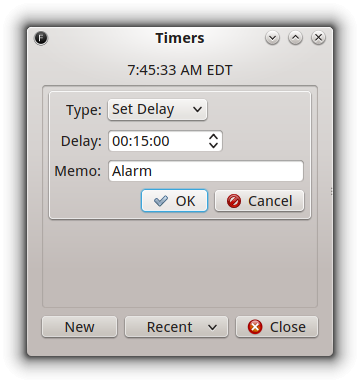This screenshot has height=383, width=360.
Task: Decrease the Delay value with the down arrow
Action: 213,145
